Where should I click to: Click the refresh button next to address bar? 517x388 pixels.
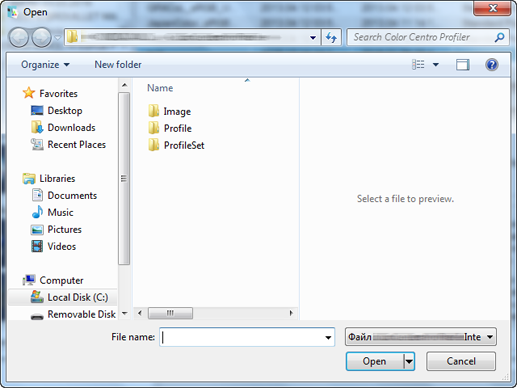coord(331,37)
